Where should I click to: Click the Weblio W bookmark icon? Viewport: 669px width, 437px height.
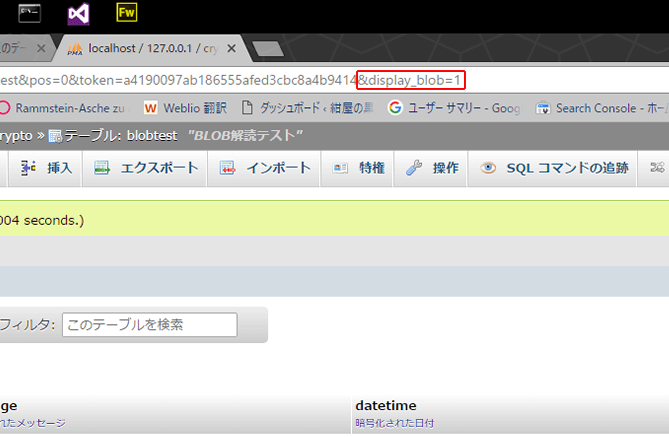coord(150,108)
